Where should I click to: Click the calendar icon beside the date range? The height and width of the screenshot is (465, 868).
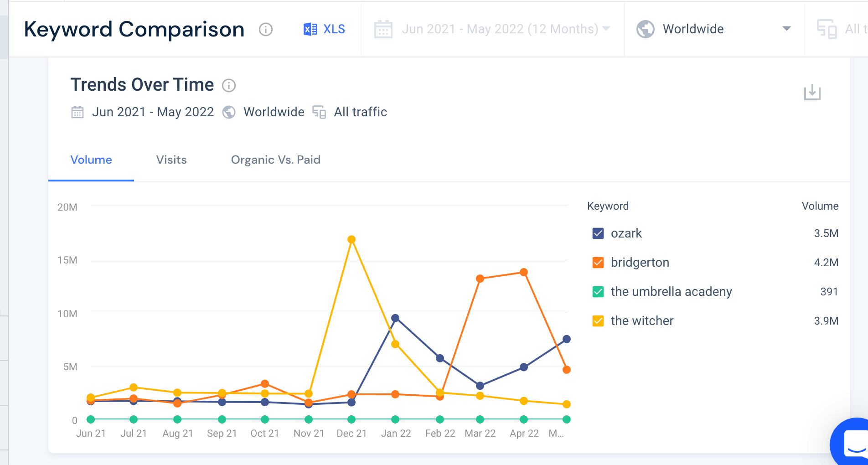tap(383, 29)
